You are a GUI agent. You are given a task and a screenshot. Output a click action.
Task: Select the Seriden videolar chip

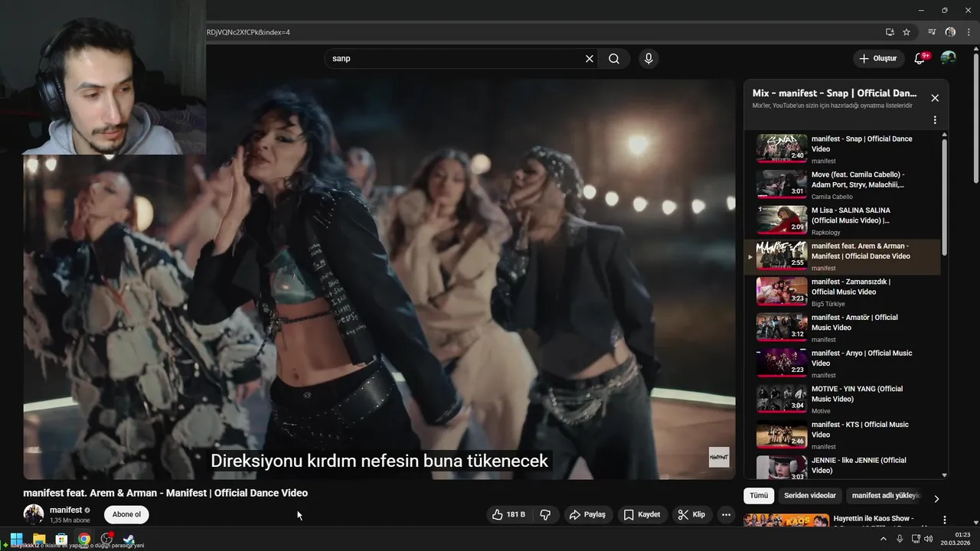pos(810,496)
